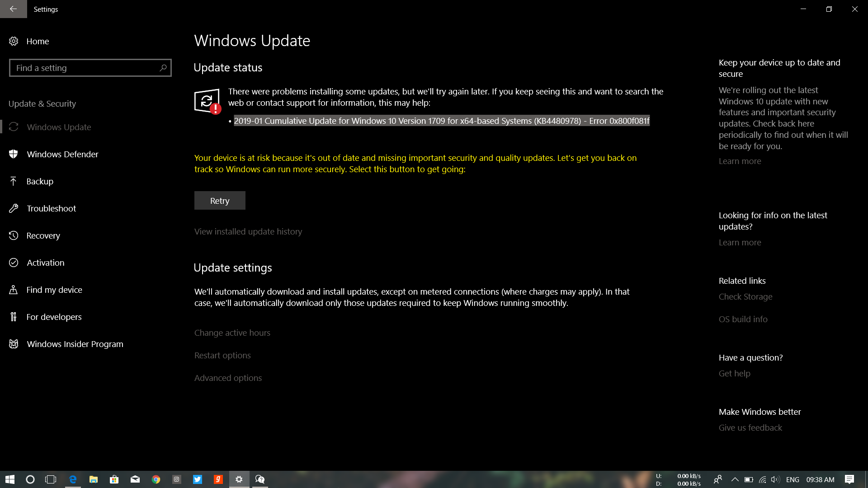Viewport: 868px width, 488px height.
Task: Click the Windows Defender shield icon
Action: click(14, 154)
